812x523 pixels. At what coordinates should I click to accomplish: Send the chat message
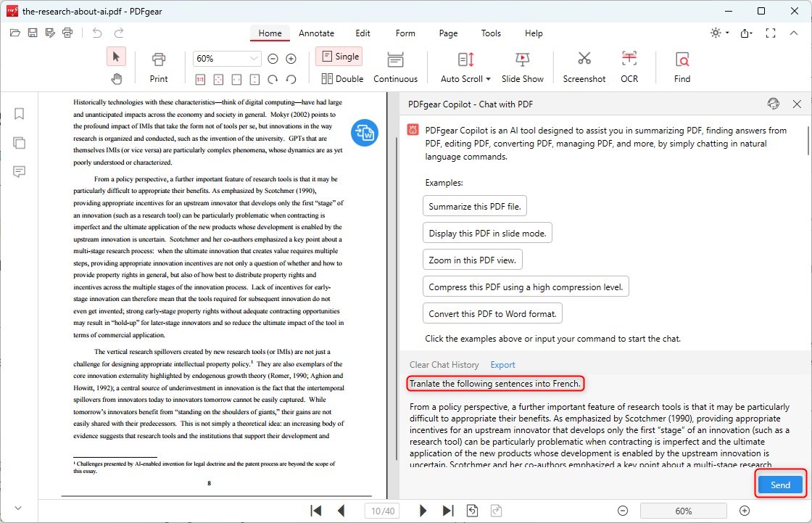(x=780, y=485)
